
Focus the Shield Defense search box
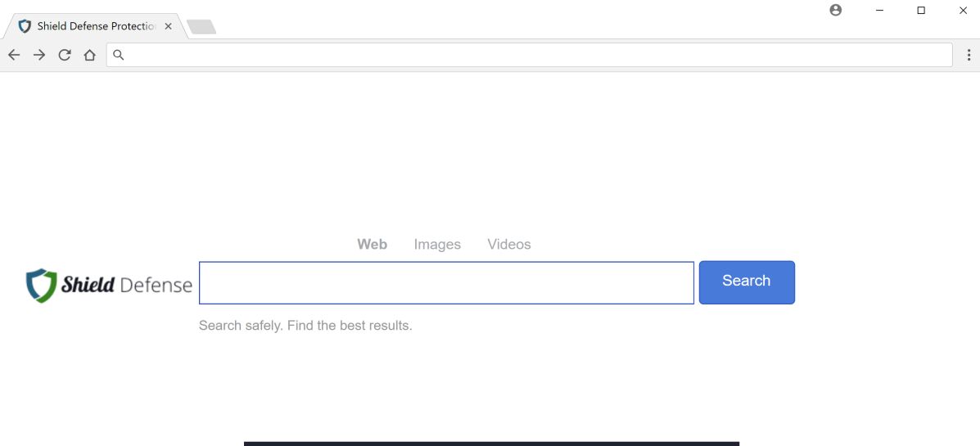pyautogui.click(x=446, y=283)
